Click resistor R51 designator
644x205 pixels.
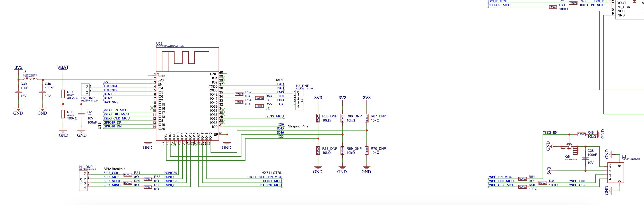(532, 177)
